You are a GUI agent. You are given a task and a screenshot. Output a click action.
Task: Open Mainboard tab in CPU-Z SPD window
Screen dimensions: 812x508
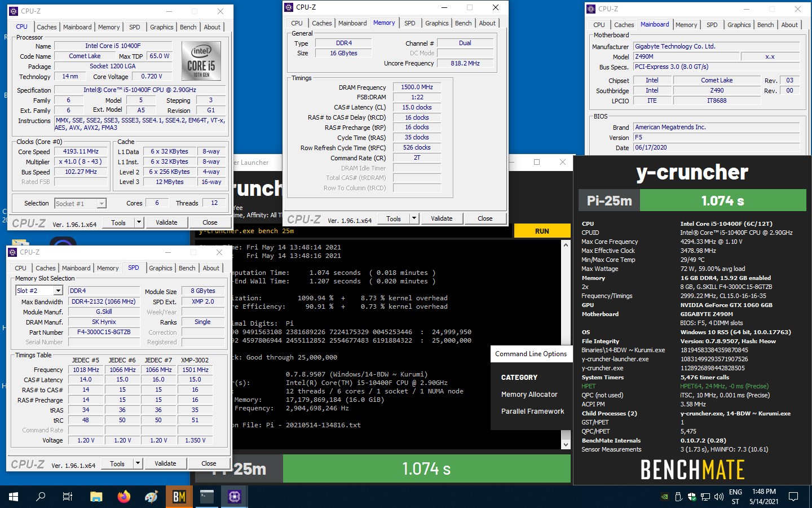(76, 268)
